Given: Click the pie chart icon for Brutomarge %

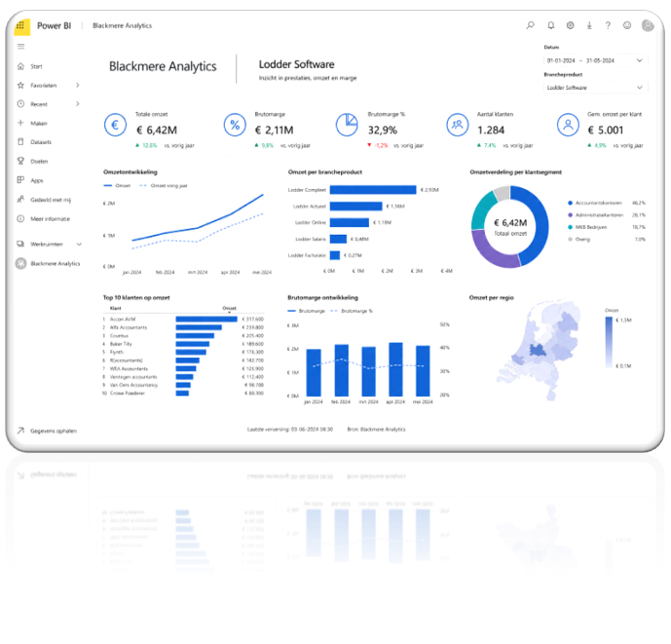Looking at the screenshot, I should [x=347, y=125].
